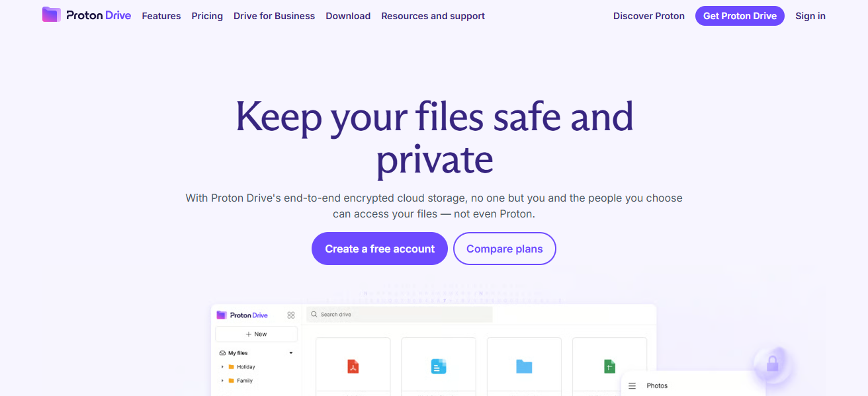Click Create a free account

coord(380,249)
